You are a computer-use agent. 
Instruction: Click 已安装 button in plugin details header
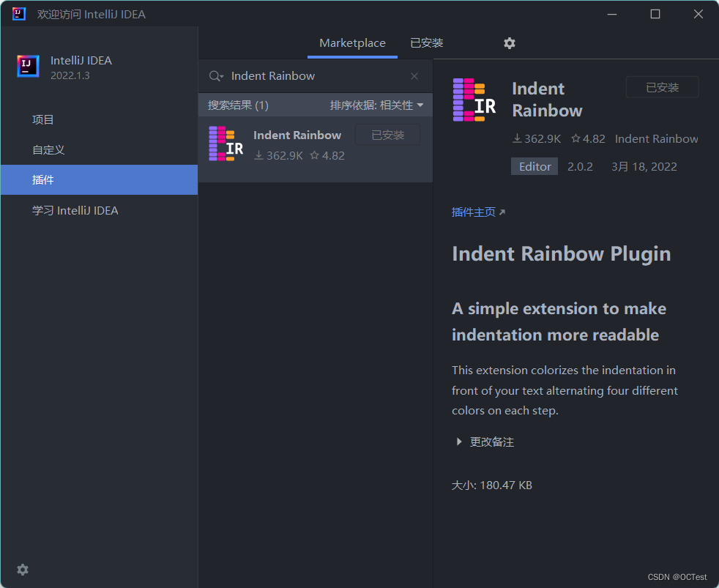662,87
